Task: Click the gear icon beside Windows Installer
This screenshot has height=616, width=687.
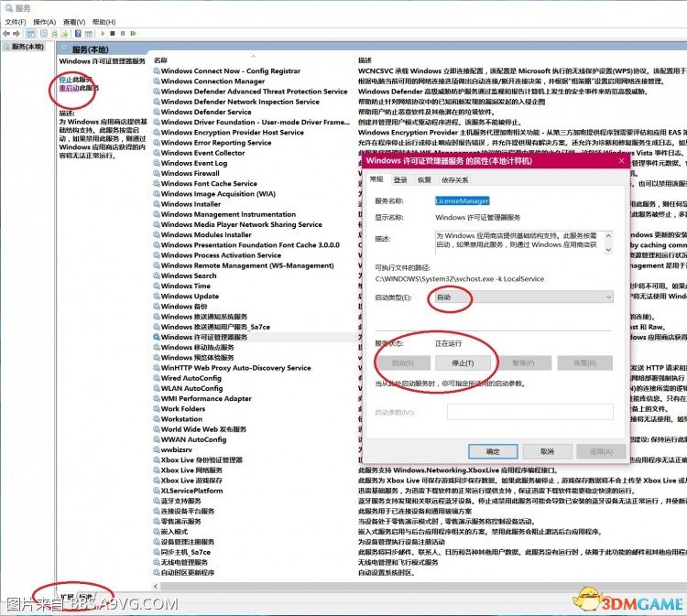Action: [x=157, y=203]
